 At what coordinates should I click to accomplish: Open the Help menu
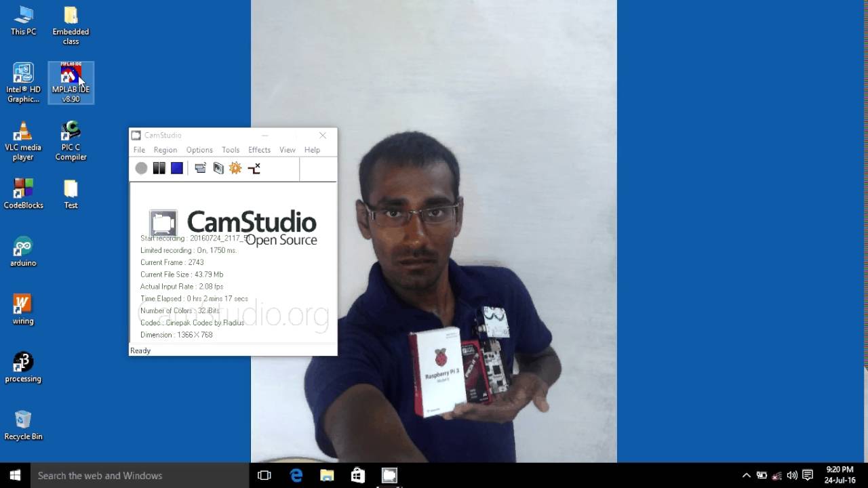click(x=312, y=150)
